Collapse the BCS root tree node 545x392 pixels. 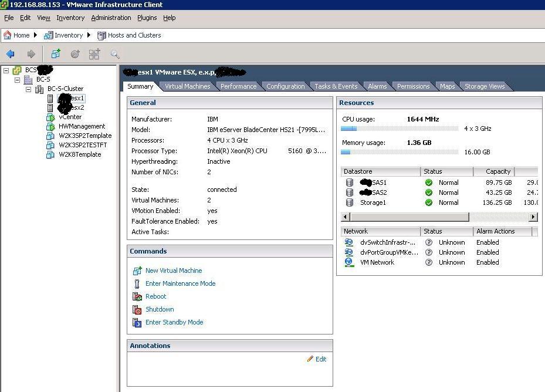tap(6, 70)
